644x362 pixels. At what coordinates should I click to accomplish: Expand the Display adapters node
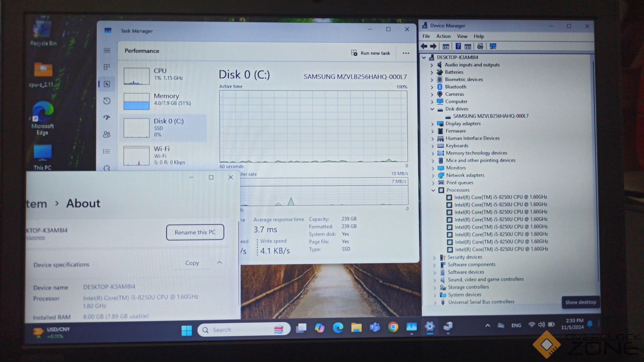pos(432,124)
